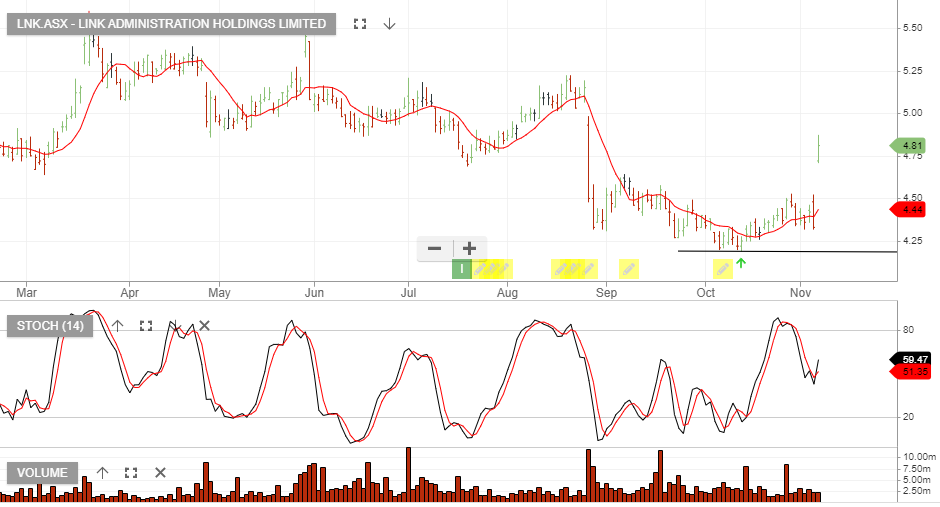The height and width of the screenshot is (507, 940).
Task: Click the 5.50 price axis label
Action: pos(912,28)
